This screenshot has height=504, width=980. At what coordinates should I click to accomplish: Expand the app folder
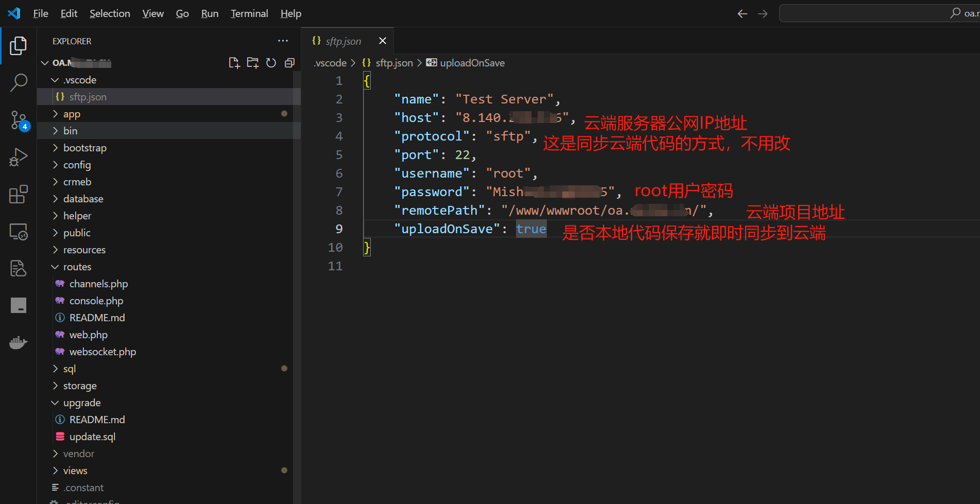pyautogui.click(x=169, y=114)
